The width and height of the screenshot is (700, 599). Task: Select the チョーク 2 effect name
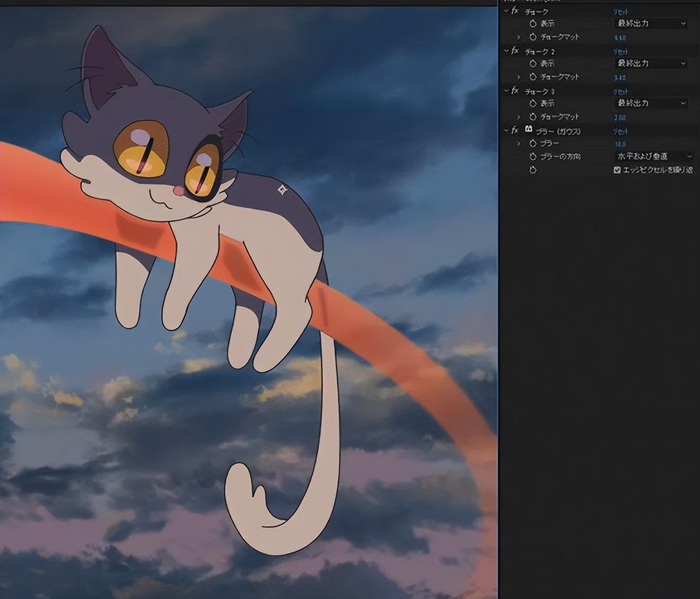click(539, 52)
